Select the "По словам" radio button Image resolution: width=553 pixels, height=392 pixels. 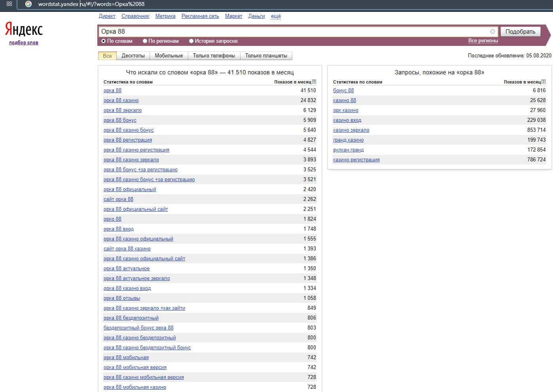(x=104, y=41)
